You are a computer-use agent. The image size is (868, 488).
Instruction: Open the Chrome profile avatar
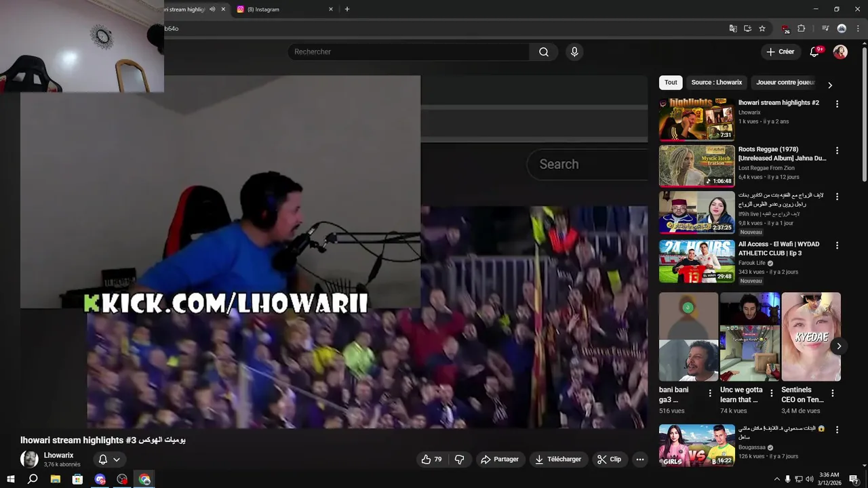[x=842, y=28]
